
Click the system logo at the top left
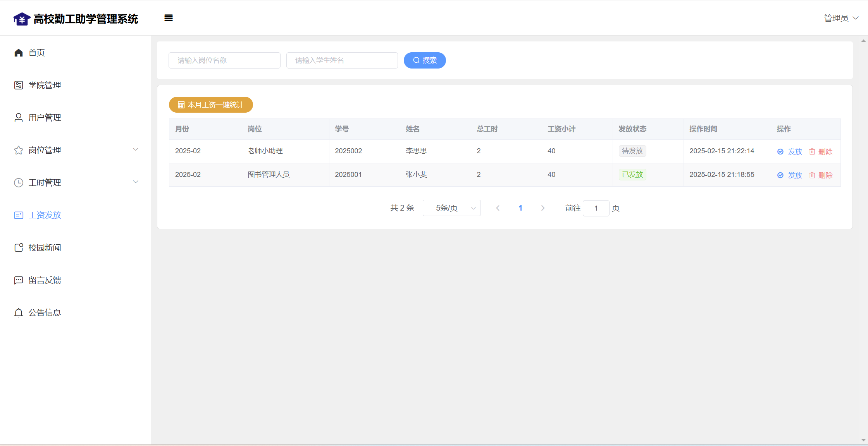22,19
